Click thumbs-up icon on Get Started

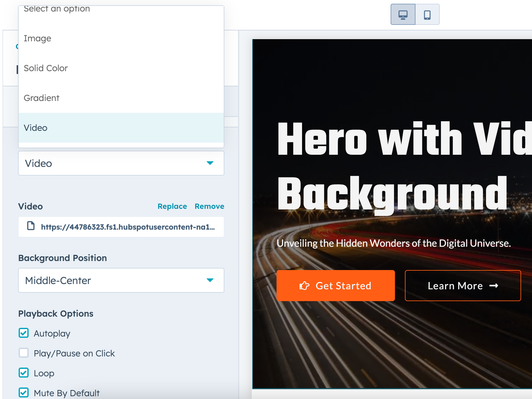[x=304, y=286]
